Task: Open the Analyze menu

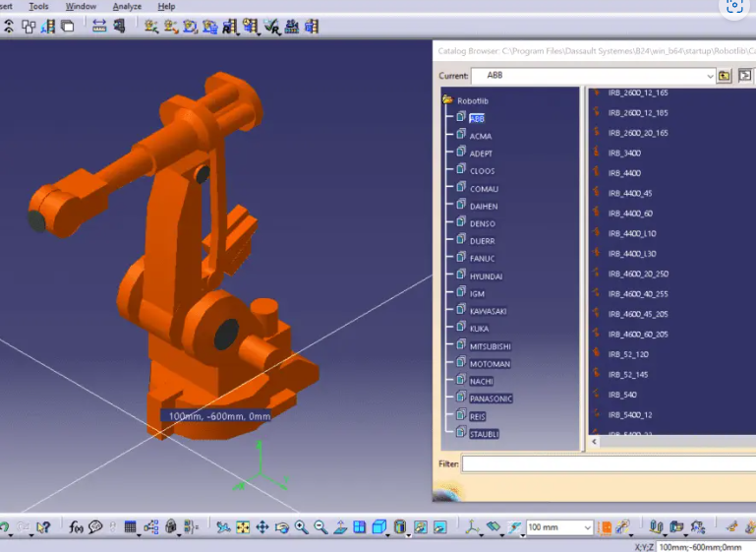Action: pos(127,6)
